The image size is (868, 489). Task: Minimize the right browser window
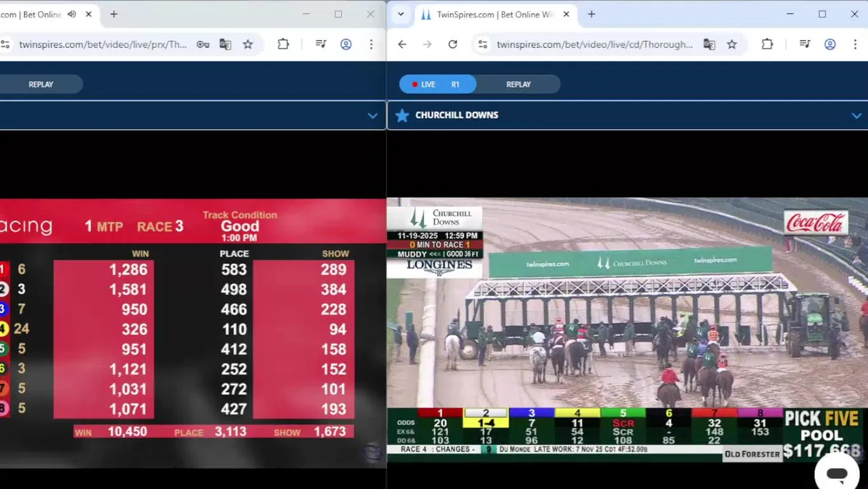click(790, 14)
